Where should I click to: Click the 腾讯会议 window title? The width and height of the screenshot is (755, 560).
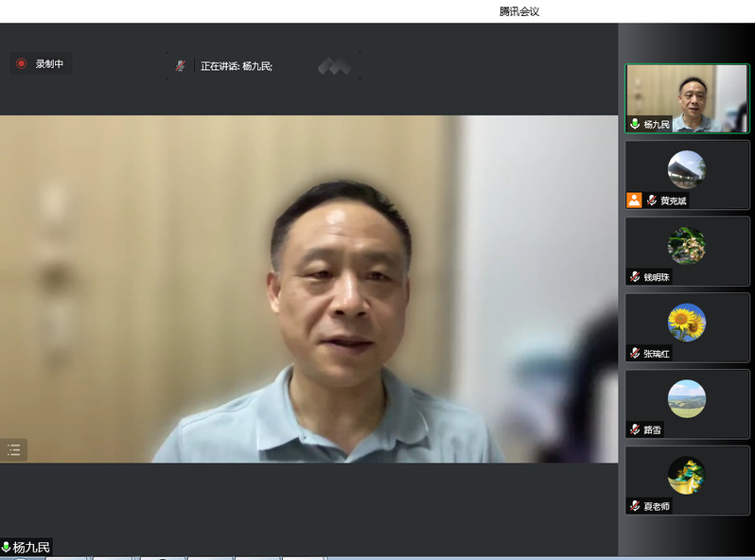coord(518,11)
